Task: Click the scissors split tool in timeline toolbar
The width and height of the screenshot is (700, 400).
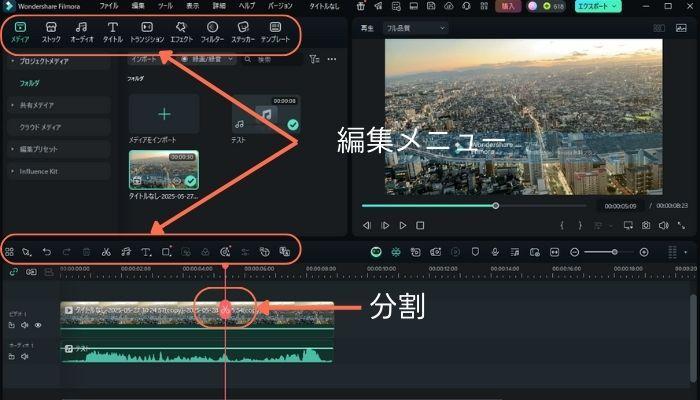Action: 106,252
